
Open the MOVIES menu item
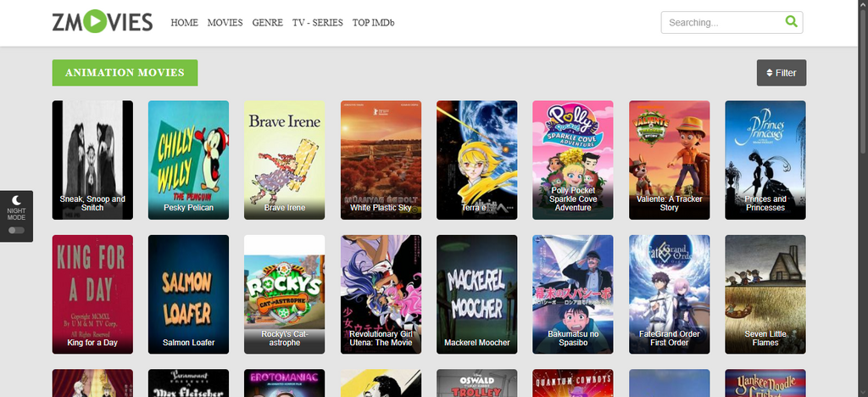pos(225,23)
